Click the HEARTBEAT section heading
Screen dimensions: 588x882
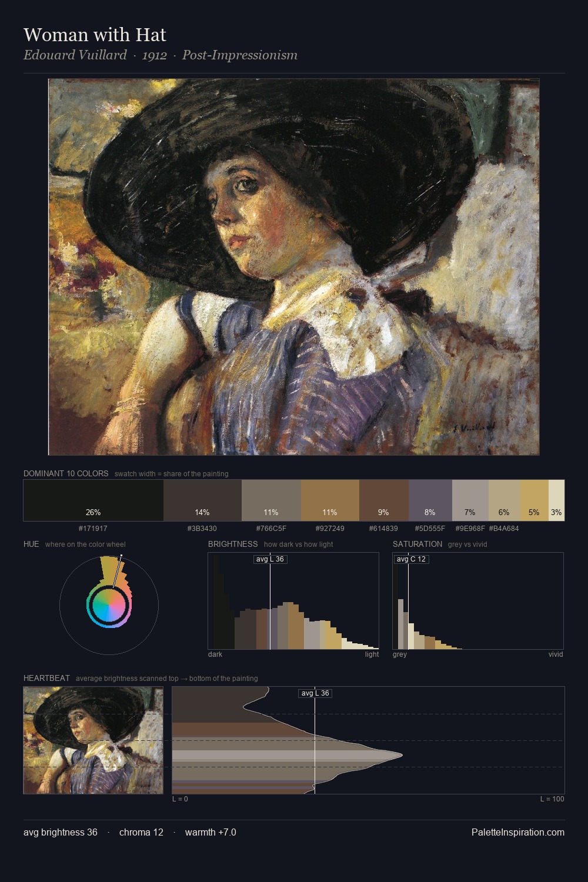click(46, 678)
